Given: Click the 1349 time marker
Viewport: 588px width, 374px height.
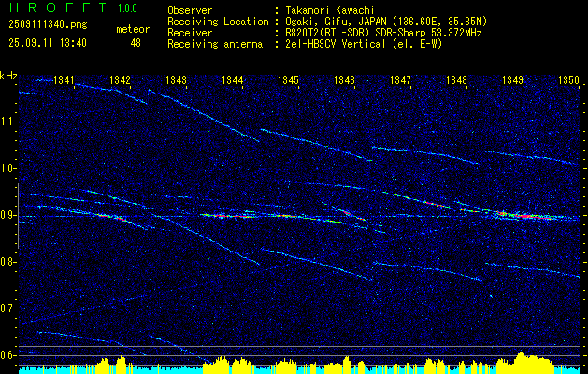Looking at the screenshot, I should pyautogui.click(x=512, y=80).
